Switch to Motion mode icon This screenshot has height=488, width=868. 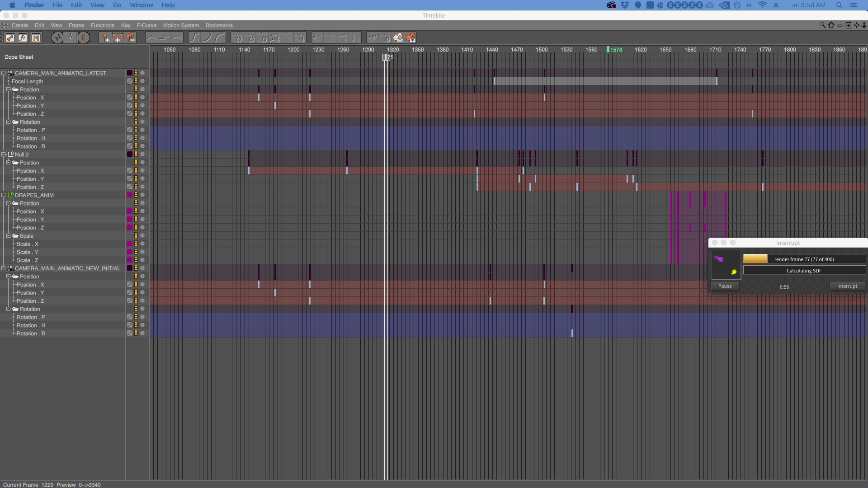tap(36, 38)
